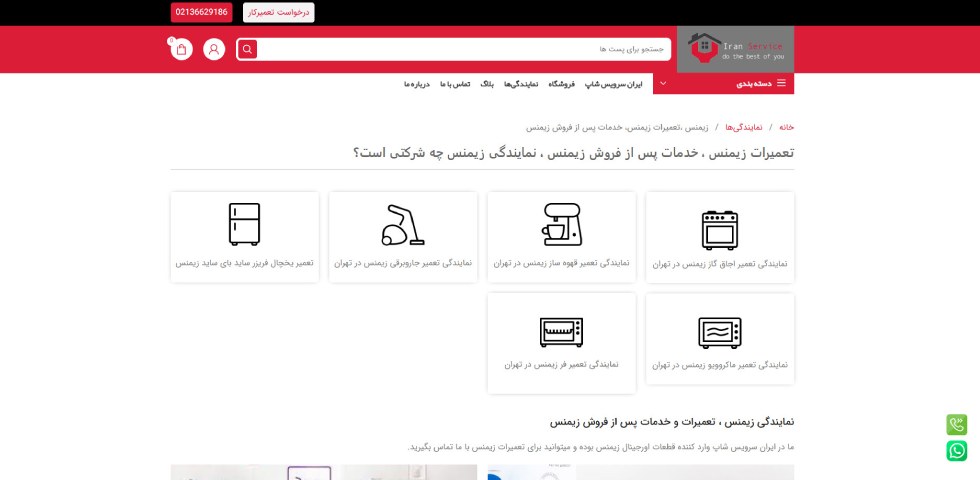The image size is (980, 480).
Task: Click the microwave icon
Action: tap(719, 332)
